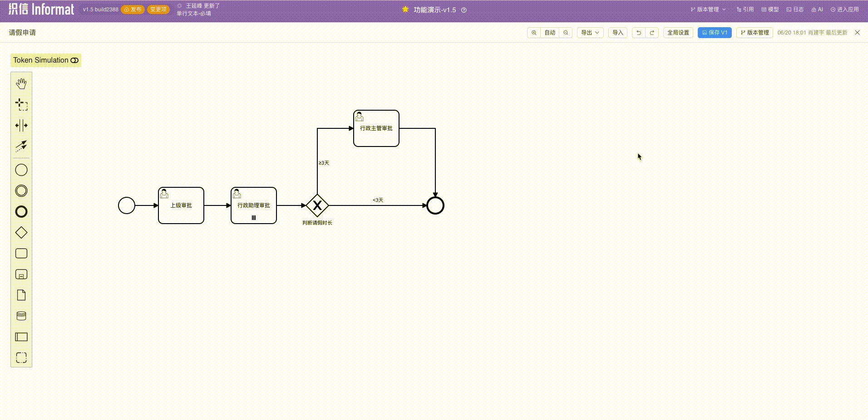Select the global connect tool
868x420 pixels.
21,146
